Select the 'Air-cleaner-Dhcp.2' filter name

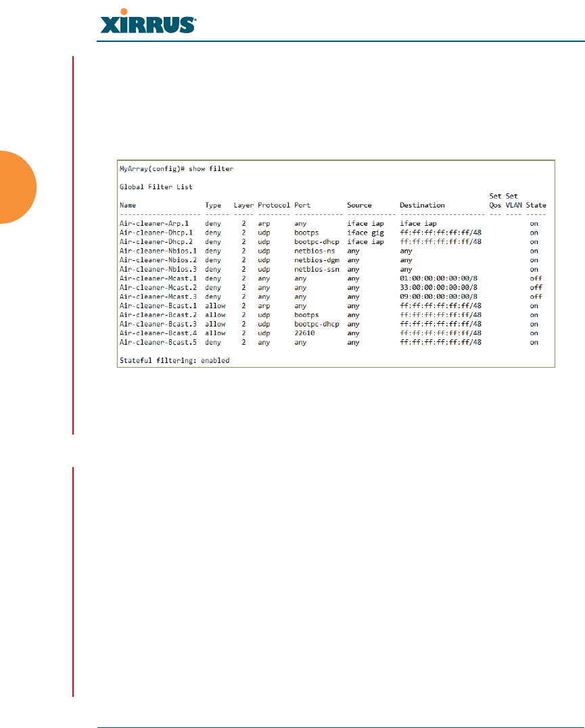(x=156, y=242)
